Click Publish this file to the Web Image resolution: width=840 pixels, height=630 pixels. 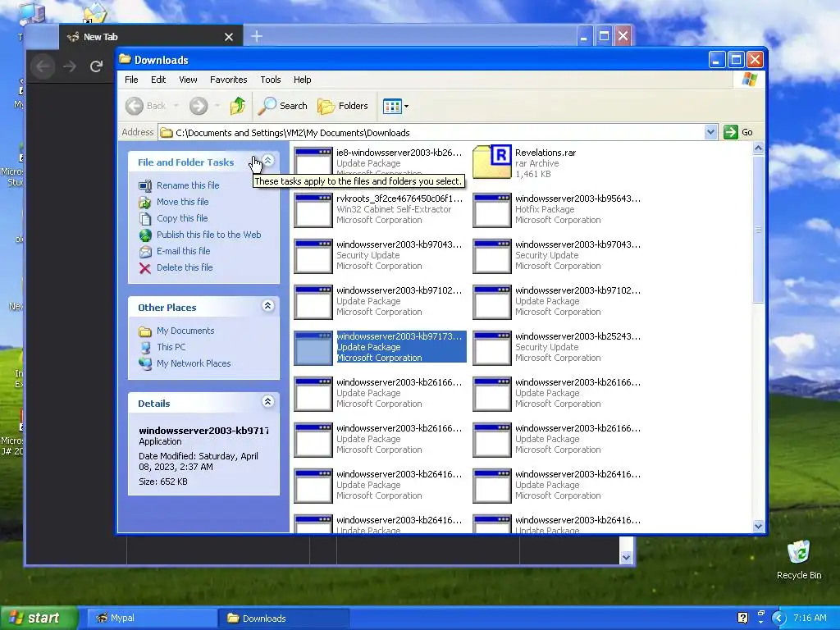click(x=209, y=235)
